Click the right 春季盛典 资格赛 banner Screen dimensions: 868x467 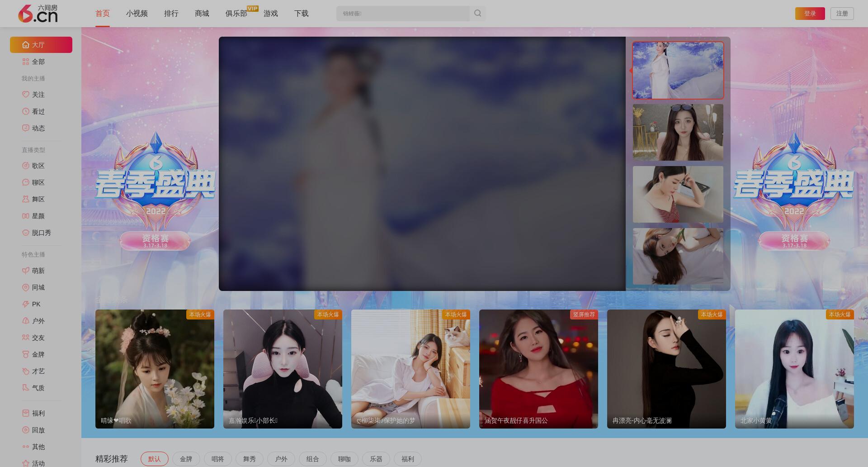[x=794, y=191]
